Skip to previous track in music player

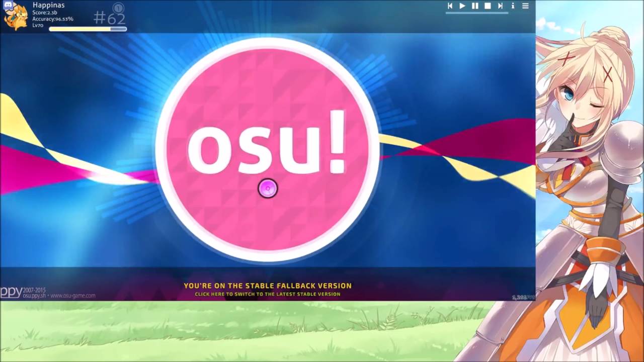(x=450, y=6)
